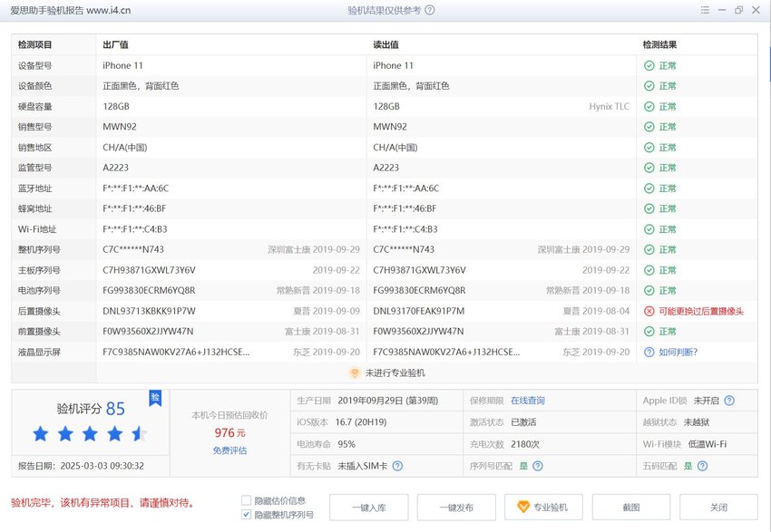Click the help icon next to Apple ID锁
The image size is (771, 532).
click(729, 401)
